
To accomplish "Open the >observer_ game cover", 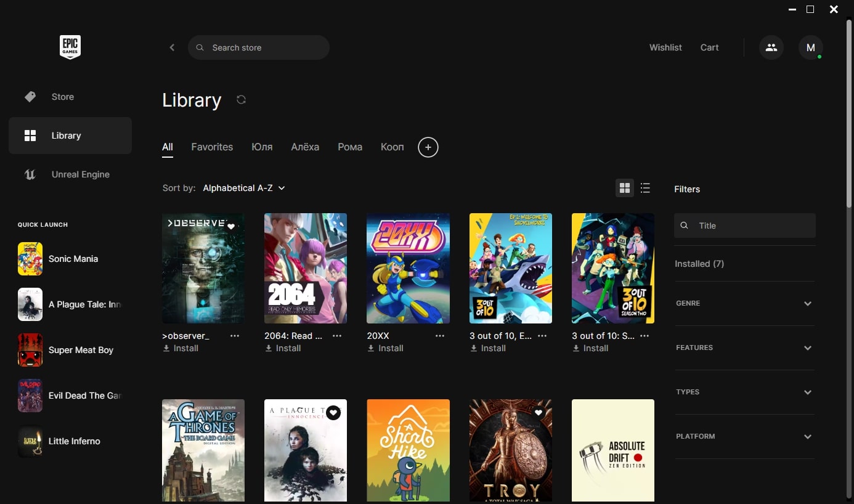I will tap(203, 269).
